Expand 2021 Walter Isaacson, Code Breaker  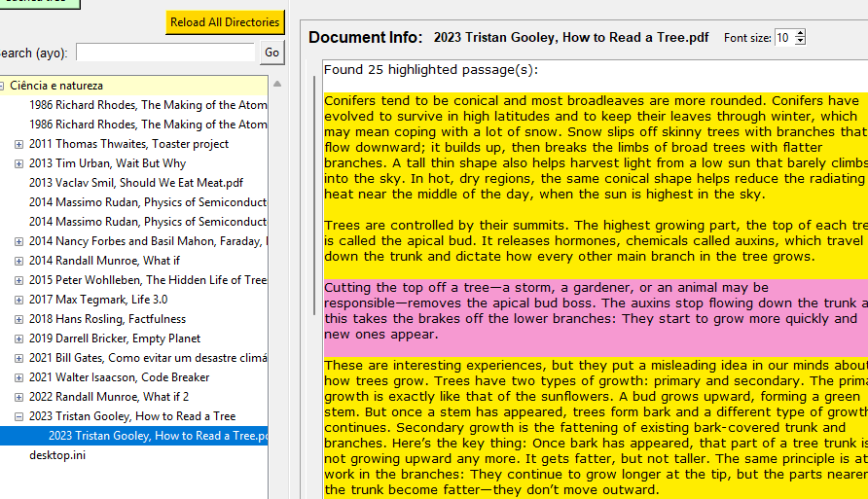pyautogui.click(x=18, y=377)
